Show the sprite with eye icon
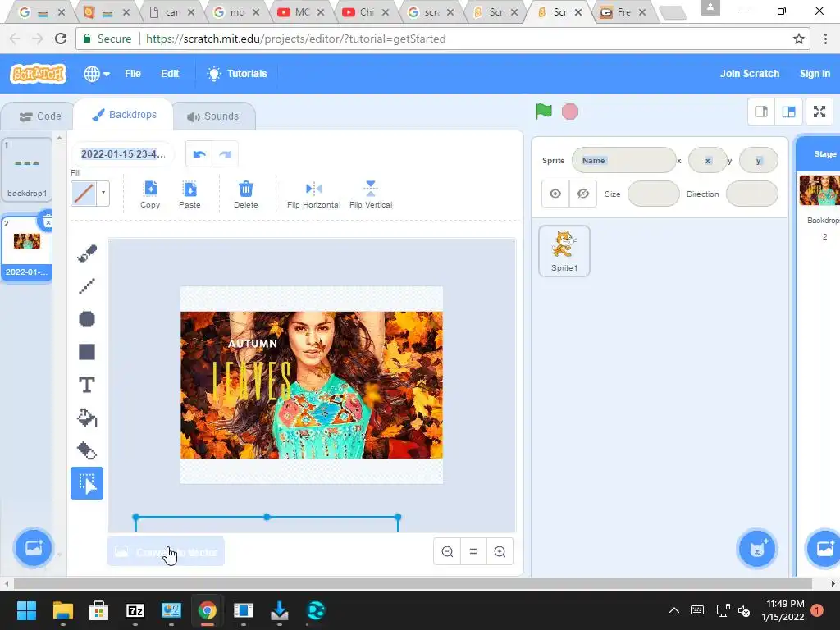 point(555,194)
